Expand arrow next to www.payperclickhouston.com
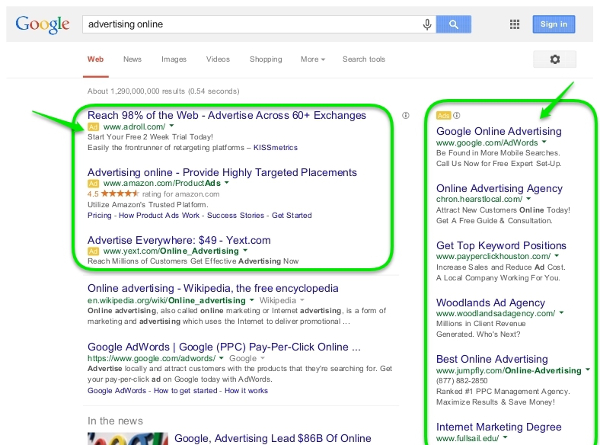This screenshot has height=445, width=600. 556,256
